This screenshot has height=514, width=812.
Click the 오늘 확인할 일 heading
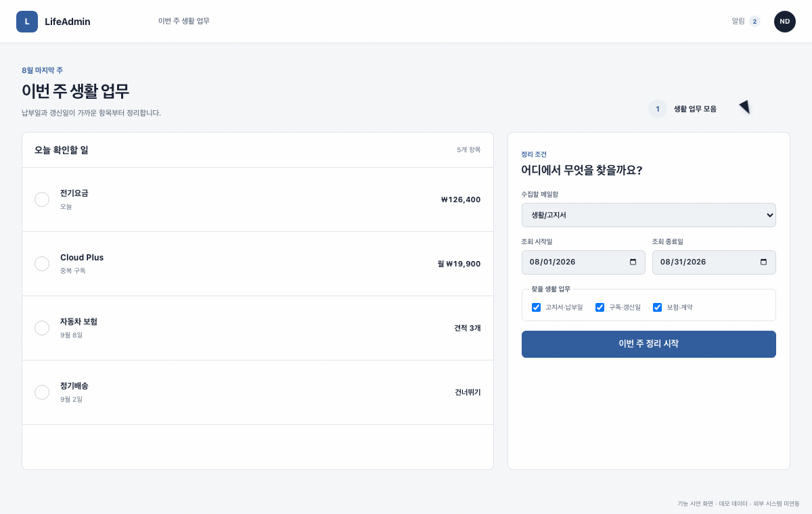(62, 149)
